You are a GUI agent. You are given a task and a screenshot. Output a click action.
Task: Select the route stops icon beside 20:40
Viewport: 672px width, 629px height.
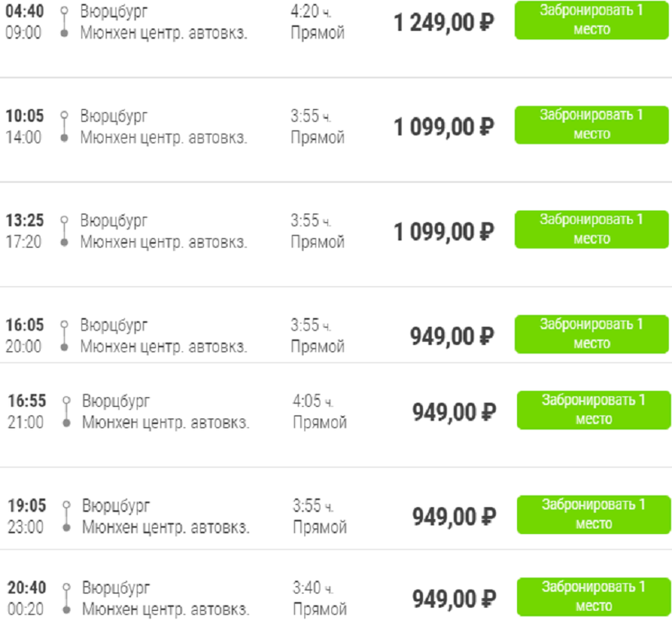[66, 599]
